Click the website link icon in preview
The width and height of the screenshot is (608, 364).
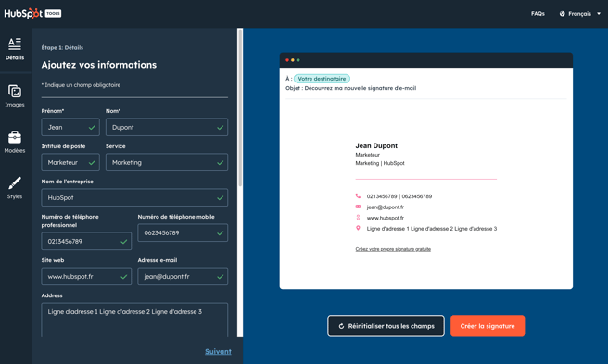[358, 218]
